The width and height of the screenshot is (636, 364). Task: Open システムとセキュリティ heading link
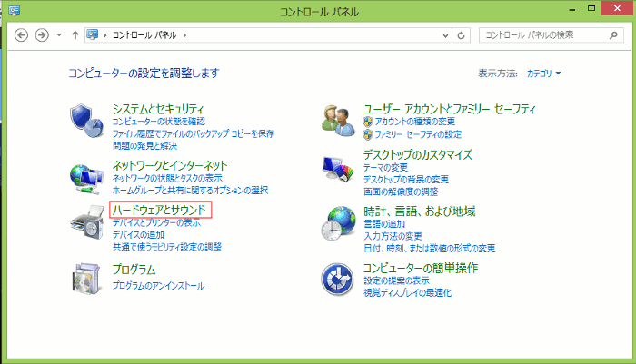click(x=158, y=108)
